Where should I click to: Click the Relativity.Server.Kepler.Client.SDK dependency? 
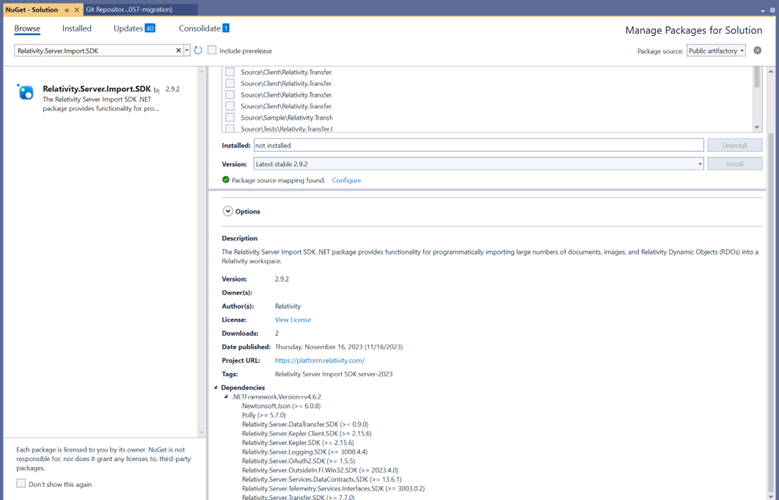click(x=307, y=433)
